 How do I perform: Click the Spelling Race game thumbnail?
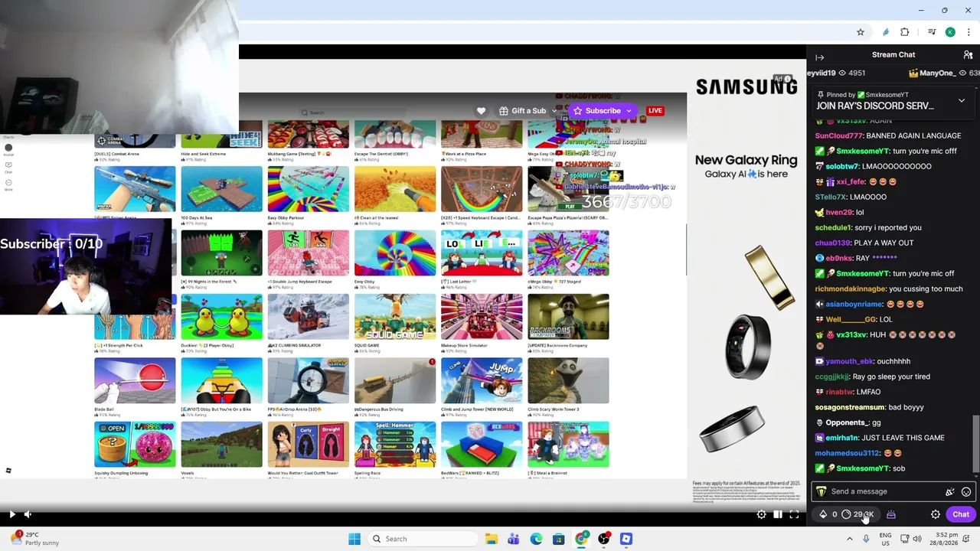(x=395, y=444)
